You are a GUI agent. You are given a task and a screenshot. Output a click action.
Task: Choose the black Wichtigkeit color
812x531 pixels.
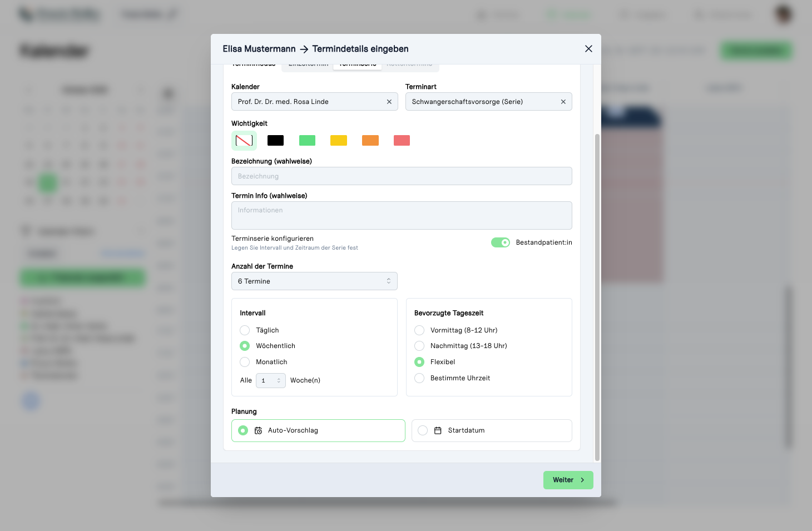[x=275, y=141]
